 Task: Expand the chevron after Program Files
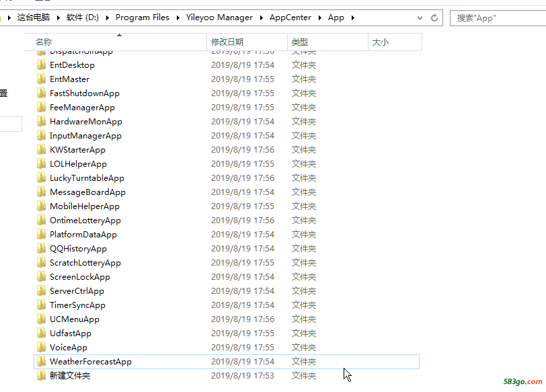tap(178, 17)
